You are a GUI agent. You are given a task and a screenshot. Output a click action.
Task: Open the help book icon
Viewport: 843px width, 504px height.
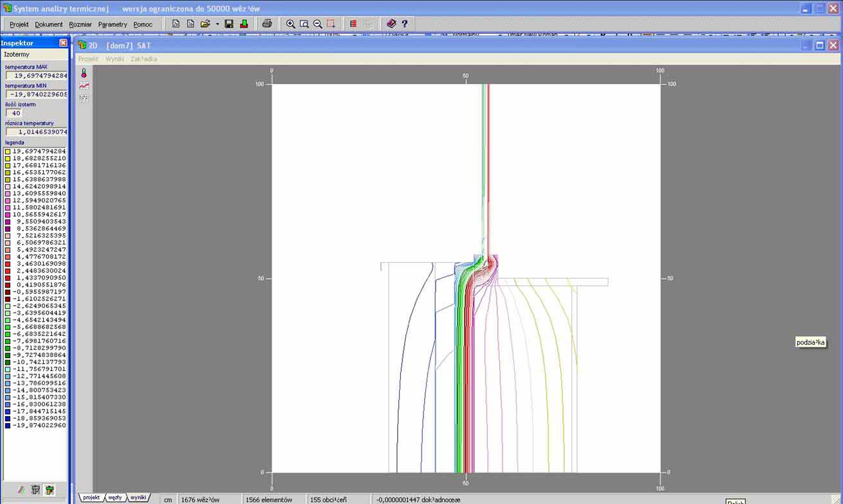(391, 24)
